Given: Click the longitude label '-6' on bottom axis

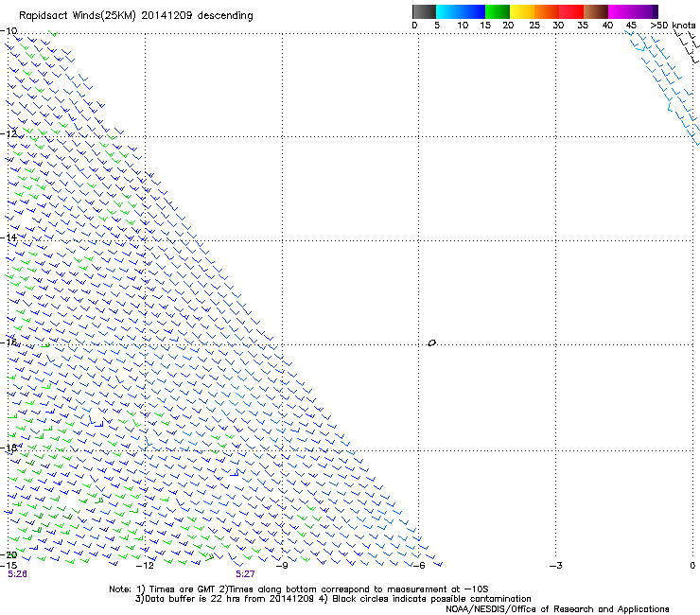Looking at the screenshot, I should click(419, 566).
